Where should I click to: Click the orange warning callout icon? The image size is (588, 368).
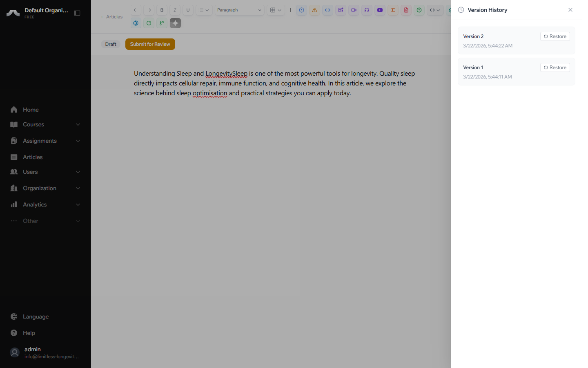pyautogui.click(x=314, y=10)
